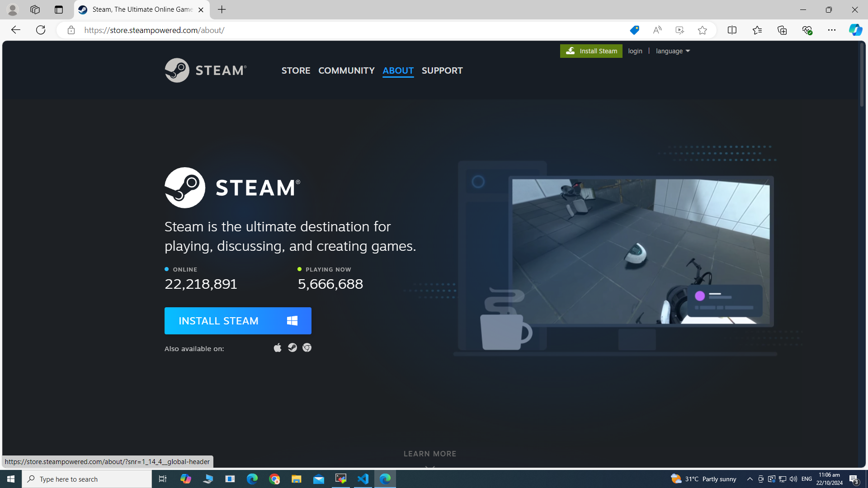Image resolution: width=868 pixels, height=488 pixels.
Task: Open browser Collections icon
Action: (x=782, y=30)
